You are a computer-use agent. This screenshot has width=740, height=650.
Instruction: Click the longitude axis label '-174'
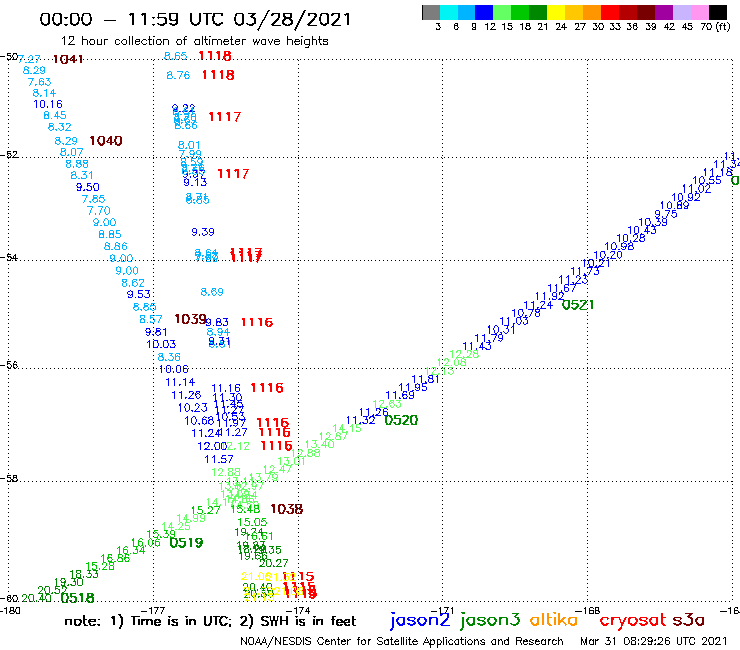pos(298,610)
